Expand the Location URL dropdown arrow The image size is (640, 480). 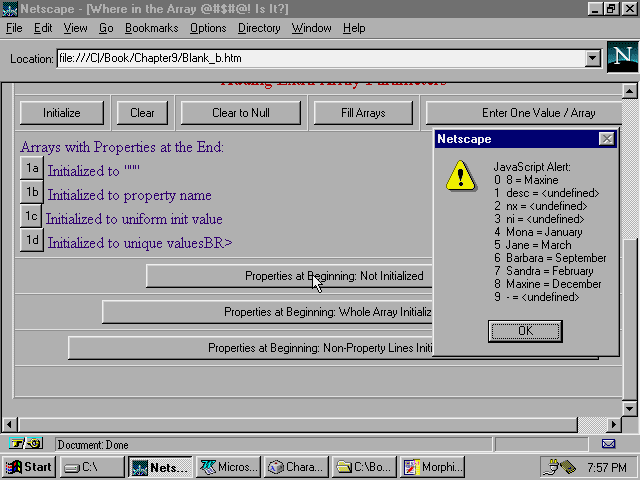point(590,58)
